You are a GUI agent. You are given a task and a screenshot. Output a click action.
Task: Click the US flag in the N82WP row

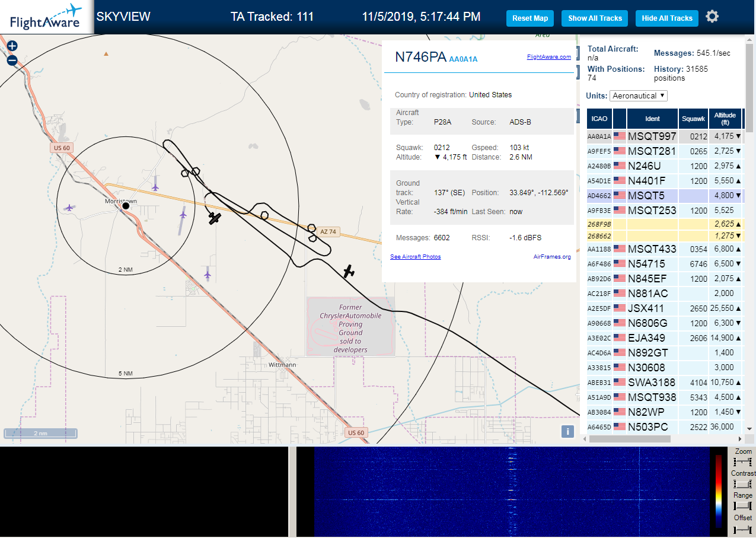click(x=620, y=412)
